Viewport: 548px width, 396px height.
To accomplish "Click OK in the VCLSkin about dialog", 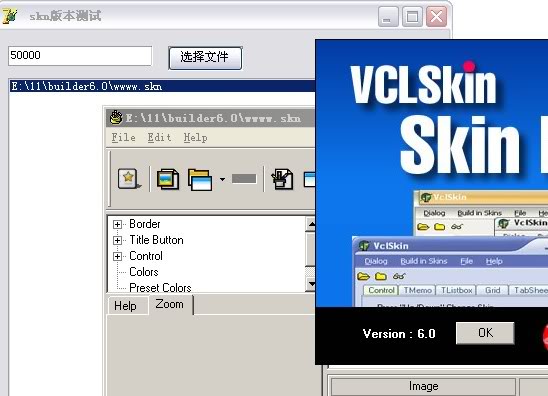I will 485,333.
